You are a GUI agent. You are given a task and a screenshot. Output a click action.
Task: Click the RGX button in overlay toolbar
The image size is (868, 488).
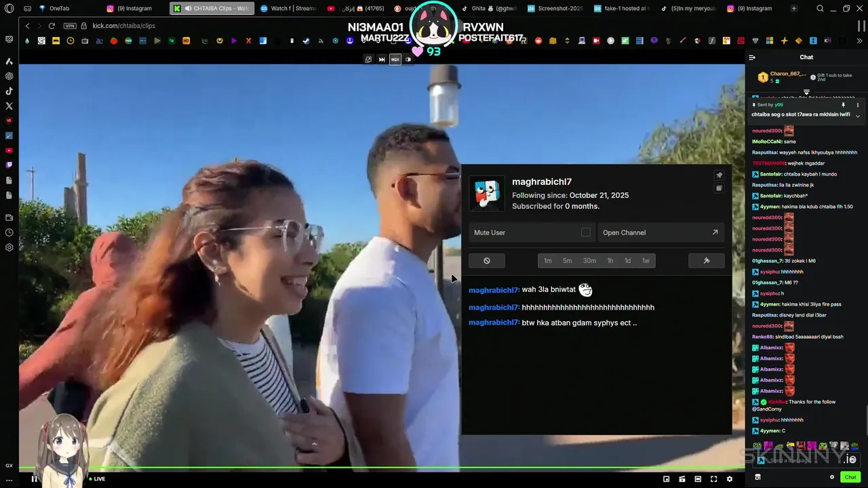pos(395,60)
